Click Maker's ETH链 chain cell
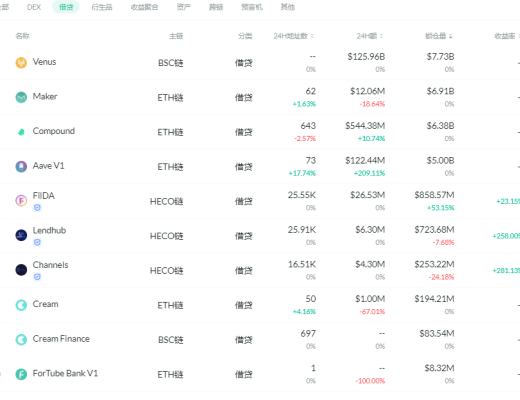Viewport: 520px width, 400px height. tap(170, 98)
